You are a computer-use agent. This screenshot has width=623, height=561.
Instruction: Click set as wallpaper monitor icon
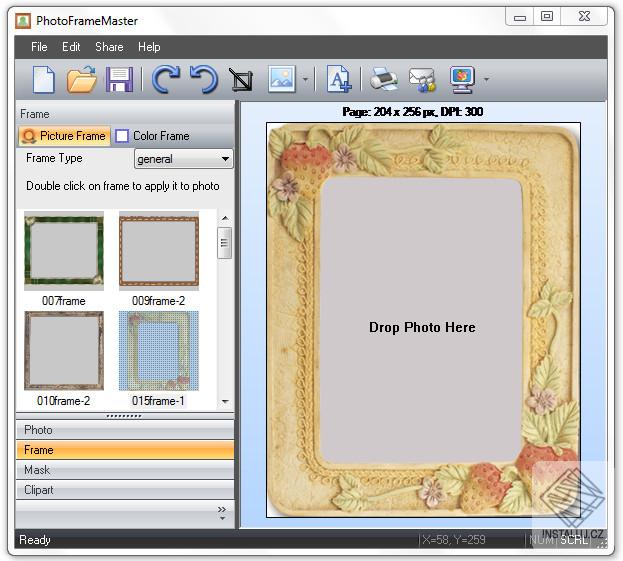tap(462, 79)
